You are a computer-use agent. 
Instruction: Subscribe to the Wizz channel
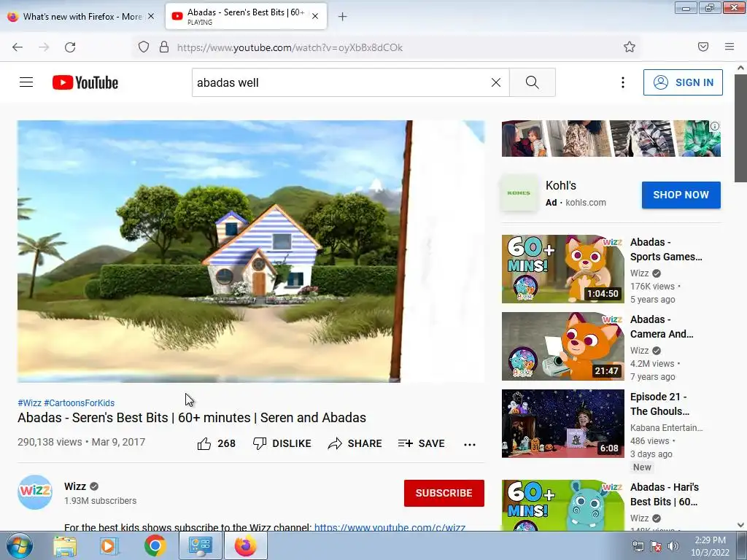coord(444,493)
